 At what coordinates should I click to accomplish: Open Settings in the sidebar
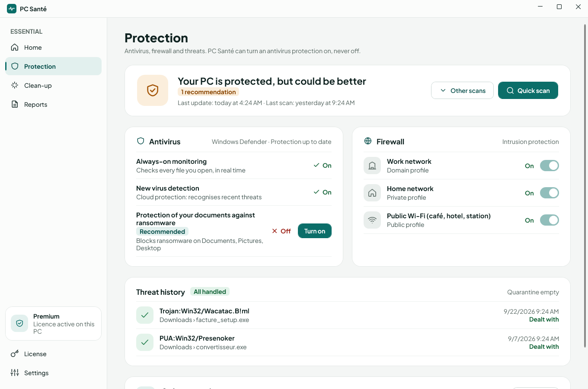point(54,373)
